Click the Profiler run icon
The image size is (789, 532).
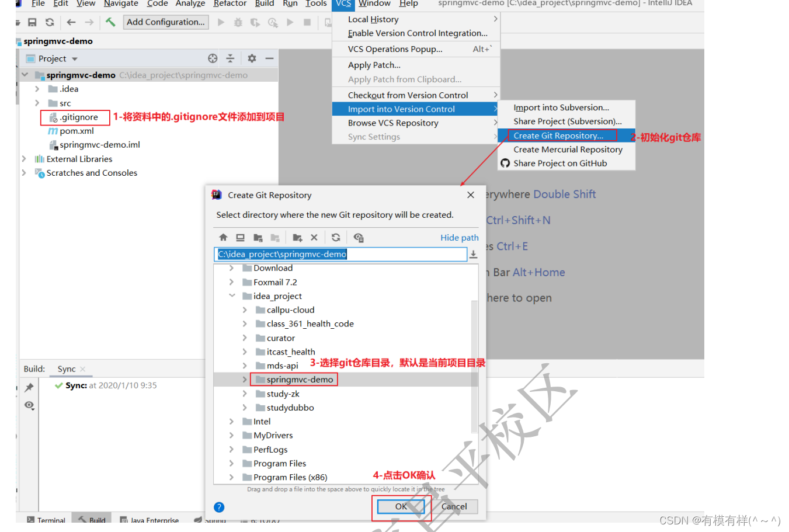click(x=273, y=22)
